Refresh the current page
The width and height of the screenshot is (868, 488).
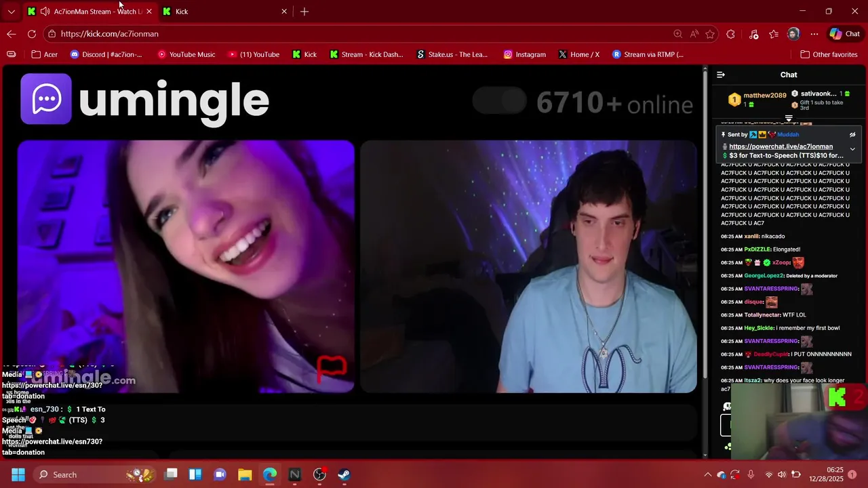[32, 34]
